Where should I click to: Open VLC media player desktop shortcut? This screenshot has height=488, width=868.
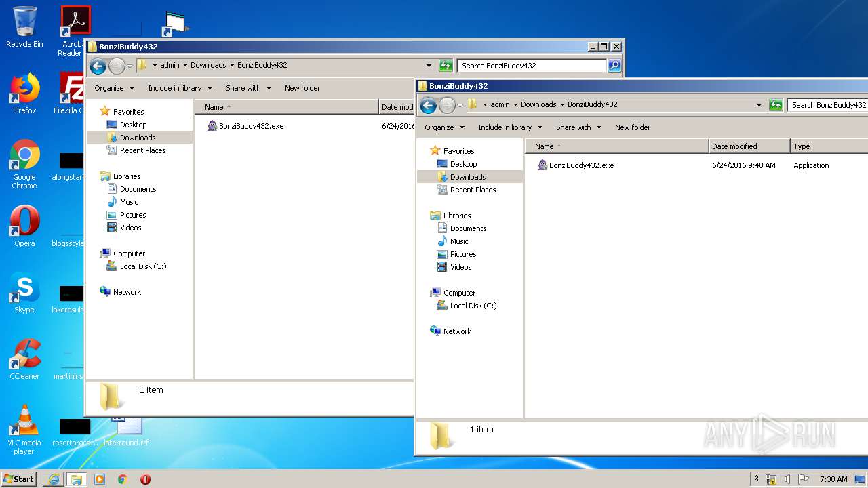[24, 430]
